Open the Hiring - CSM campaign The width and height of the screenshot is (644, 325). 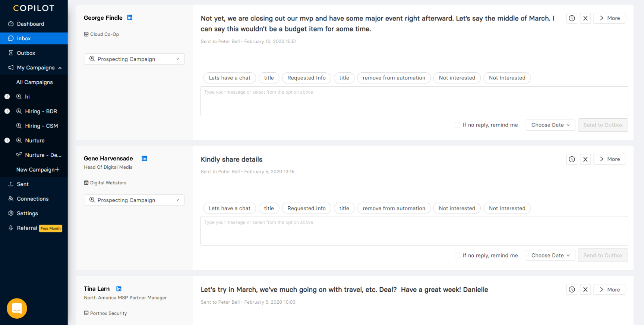(x=41, y=126)
